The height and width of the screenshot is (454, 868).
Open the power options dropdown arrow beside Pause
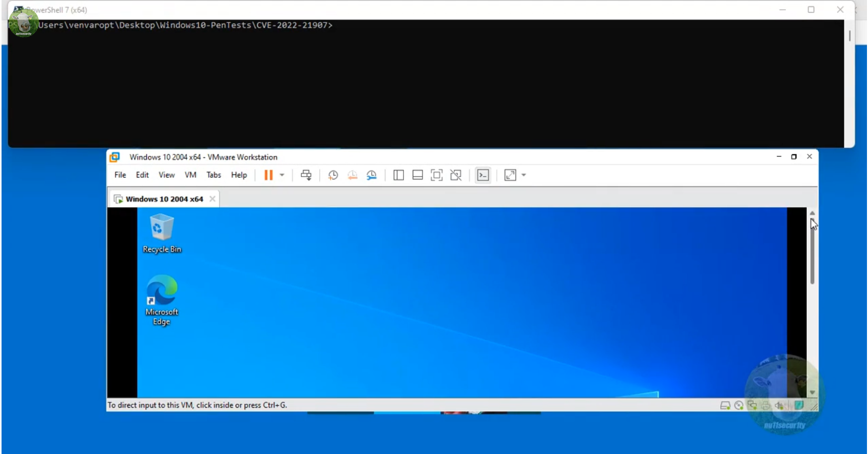[x=282, y=175]
